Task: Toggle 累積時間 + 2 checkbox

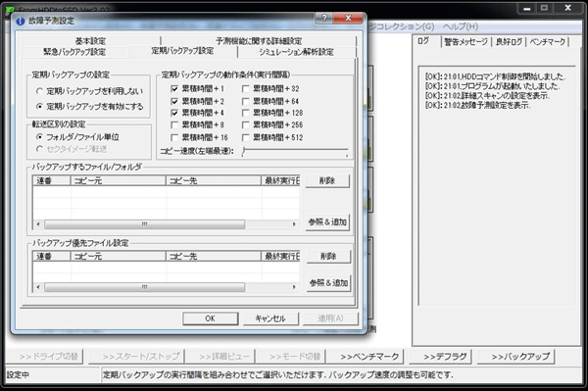Action: point(174,101)
